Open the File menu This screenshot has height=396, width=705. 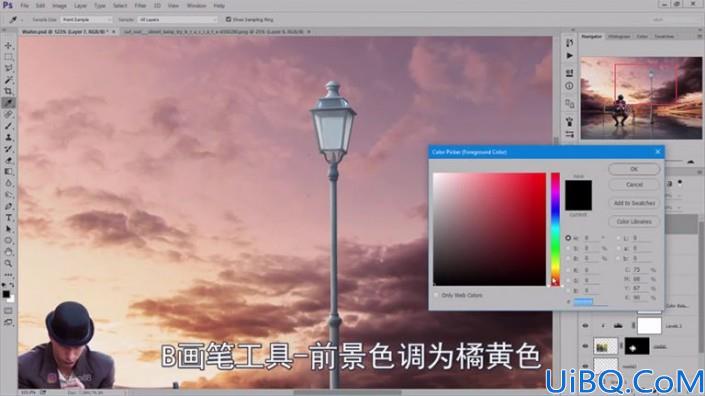pyautogui.click(x=24, y=6)
